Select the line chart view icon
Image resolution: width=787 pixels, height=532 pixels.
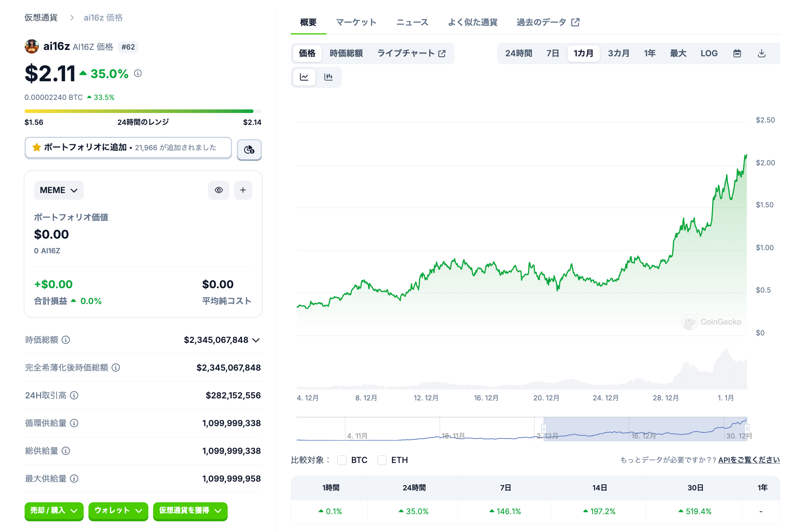click(x=304, y=77)
